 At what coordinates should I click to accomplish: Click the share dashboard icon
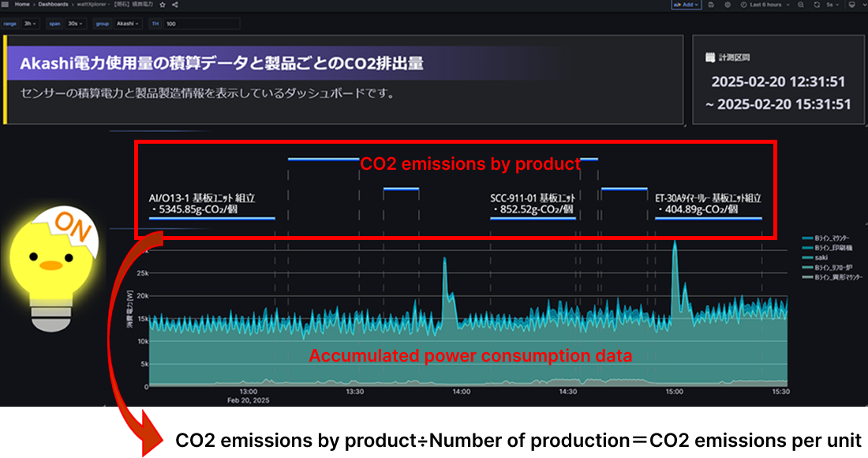[x=174, y=5]
